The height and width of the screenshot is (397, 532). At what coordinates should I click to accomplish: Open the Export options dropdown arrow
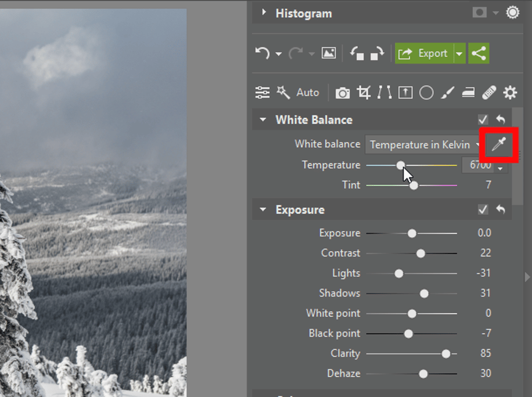[459, 53]
